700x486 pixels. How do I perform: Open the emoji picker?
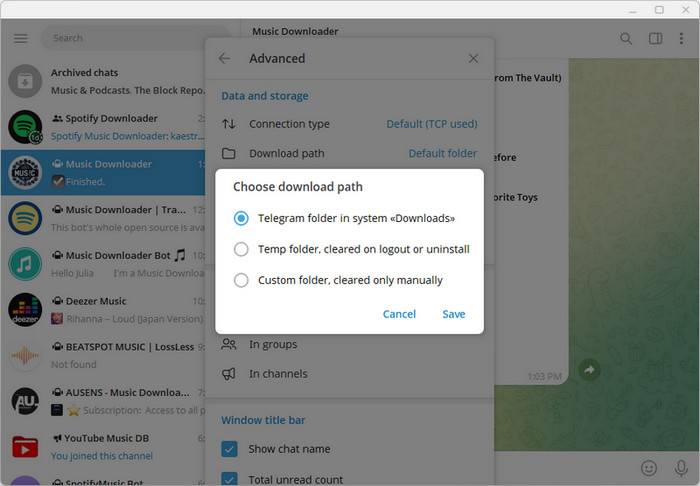pos(649,468)
